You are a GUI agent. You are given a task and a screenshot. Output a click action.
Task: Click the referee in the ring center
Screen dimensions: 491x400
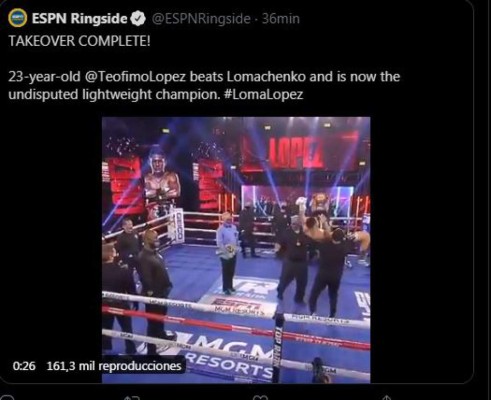coord(228,253)
